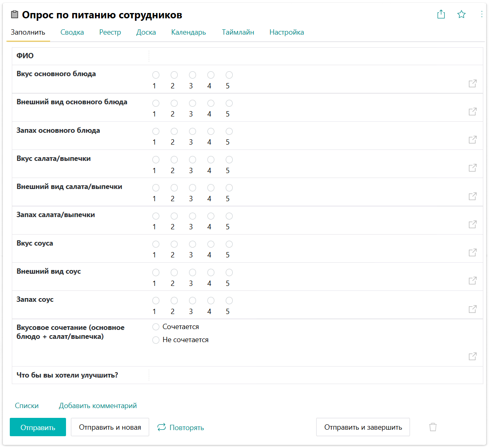Rate Внешний вид салата/выпечки as 1
The image size is (489, 448).
click(x=156, y=188)
